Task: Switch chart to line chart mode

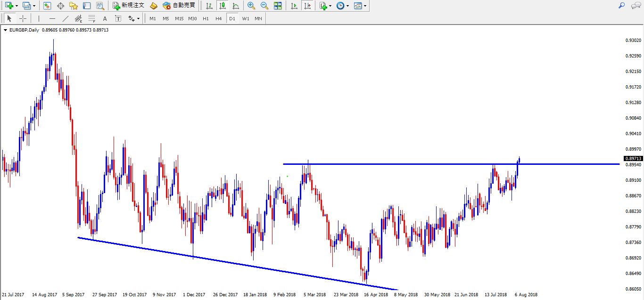Action: pyautogui.click(x=236, y=6)
